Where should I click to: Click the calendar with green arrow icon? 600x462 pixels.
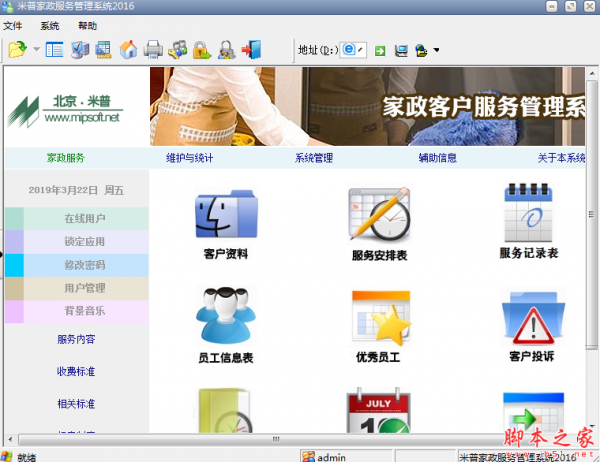point(533,412)
